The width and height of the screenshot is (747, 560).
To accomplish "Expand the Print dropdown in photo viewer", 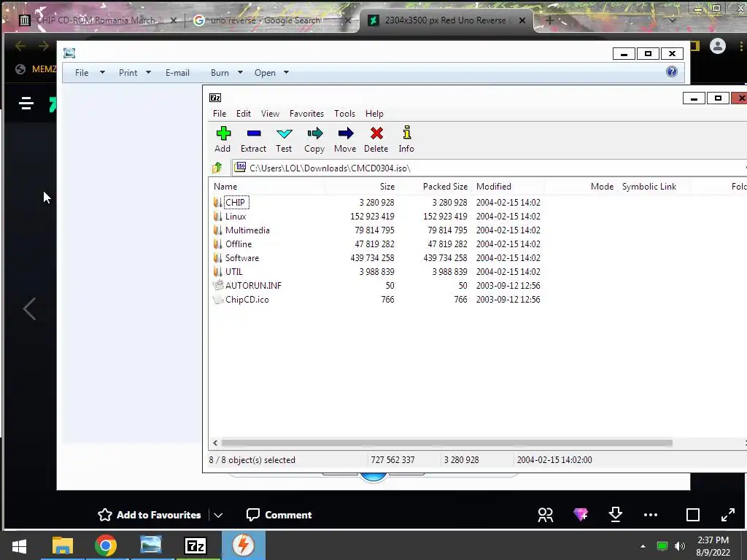I will pos(148,72).
